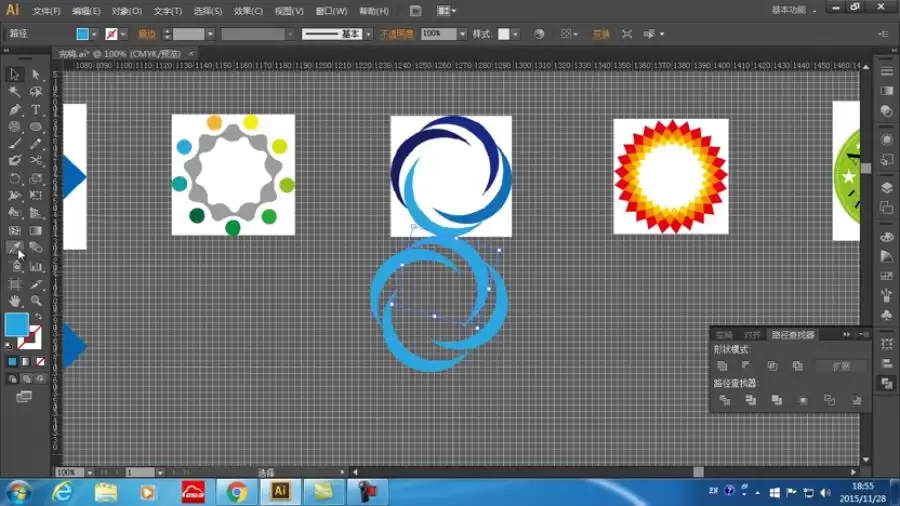Click large blue fill color swatch
This screenshot has width=900, height=506.
click(x=17, y=325)
